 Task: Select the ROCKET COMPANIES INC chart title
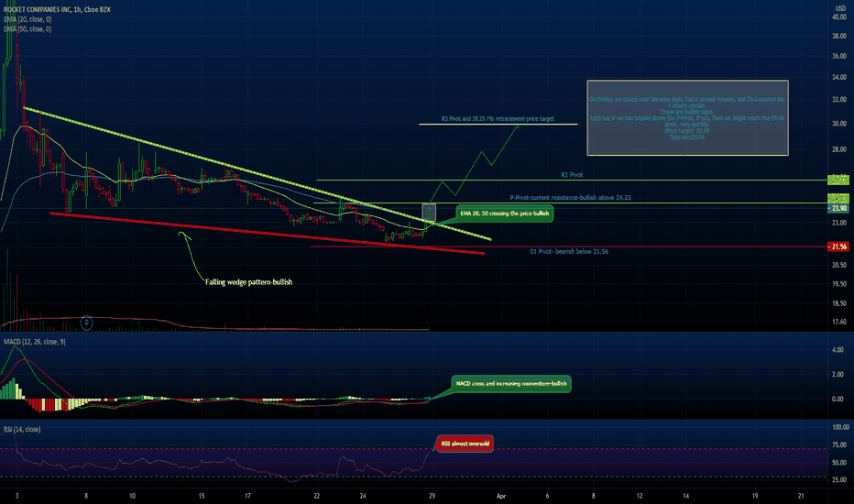[x=57, y=9]
